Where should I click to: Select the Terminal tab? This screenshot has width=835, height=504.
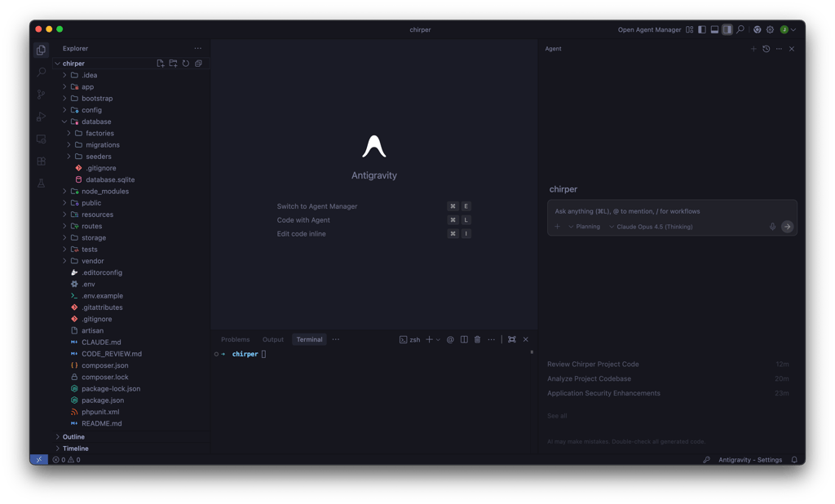pos(309,339)
